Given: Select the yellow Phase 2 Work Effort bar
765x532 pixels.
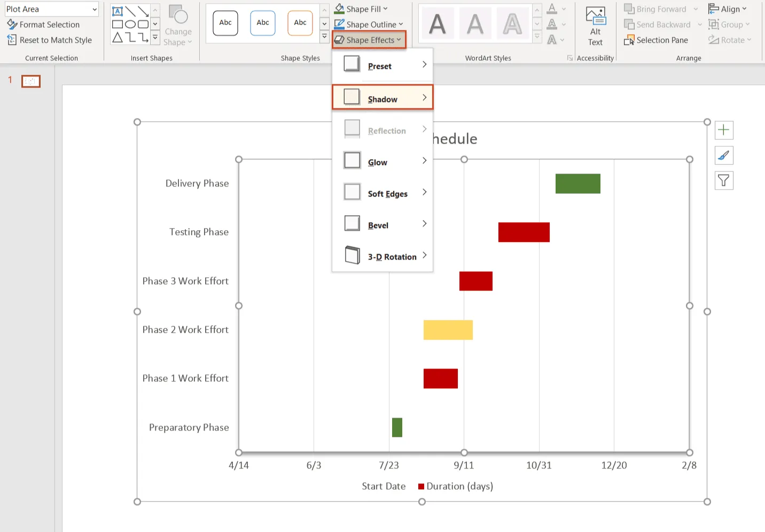Looking at the screenshot, I should (448, 330).
